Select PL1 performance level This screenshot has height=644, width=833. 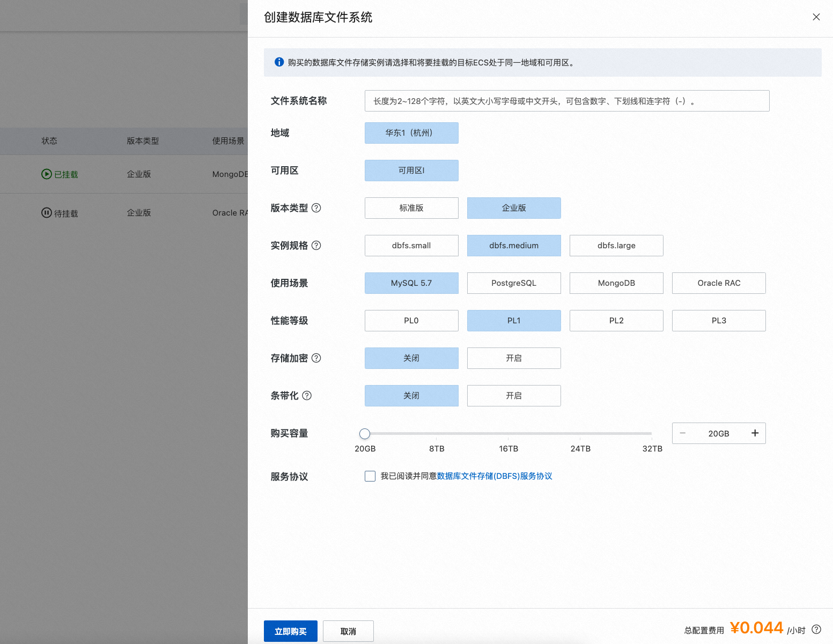tap(514, 321)
